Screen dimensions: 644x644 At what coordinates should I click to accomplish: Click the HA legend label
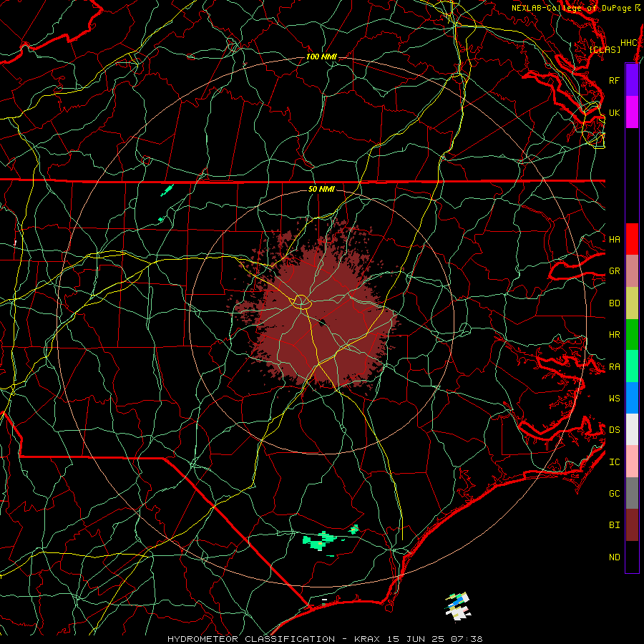pyautogui.click(x=614, y=240)
